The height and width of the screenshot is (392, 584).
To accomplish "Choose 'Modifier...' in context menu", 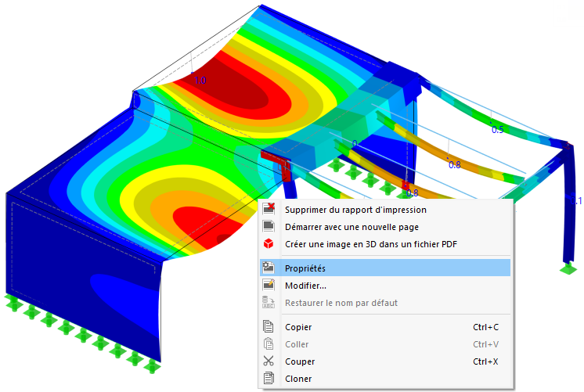I will [384, 286].
